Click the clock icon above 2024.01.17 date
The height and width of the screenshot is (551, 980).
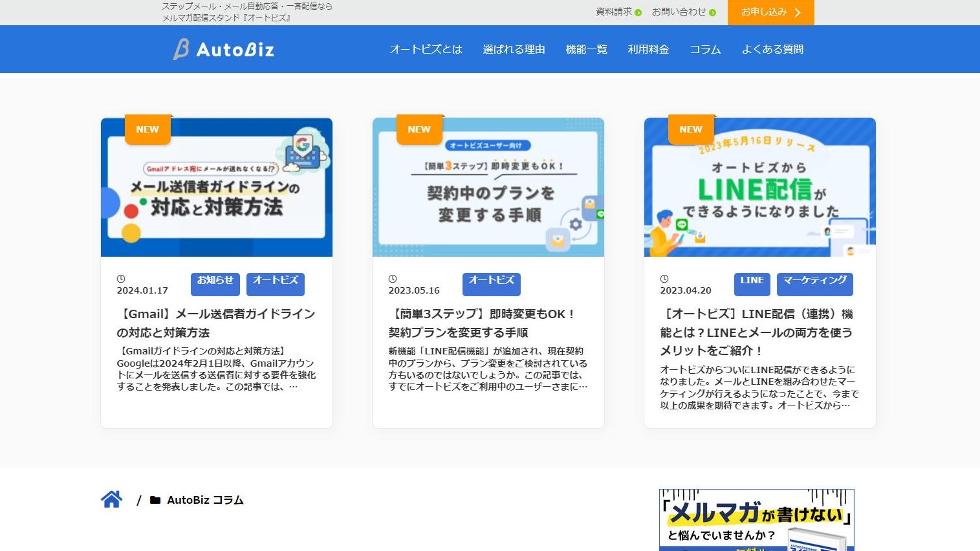click(x=121, y=279)
